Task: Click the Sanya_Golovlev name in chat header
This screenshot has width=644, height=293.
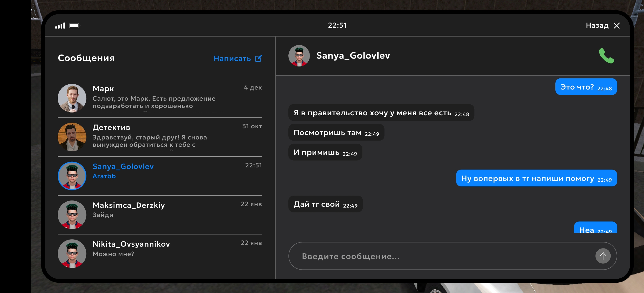Action: click(353, 56)
